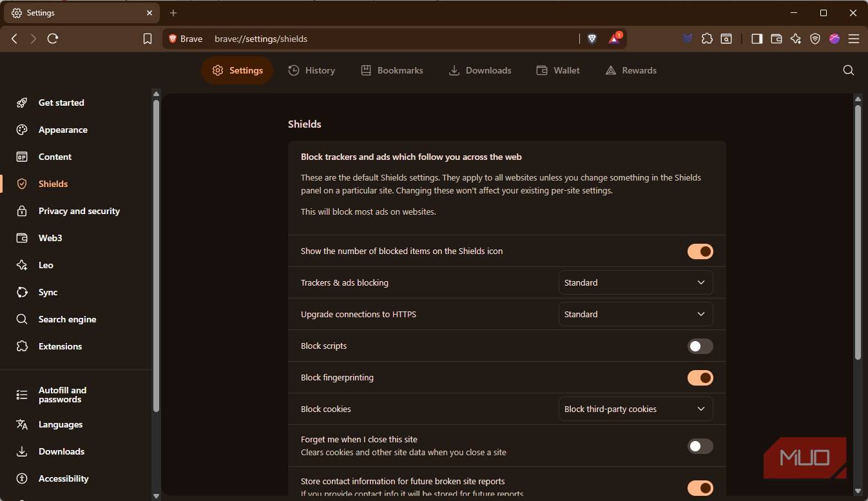Switch to the History tab
The width and height of the screenshot is (868, 501).
pyautogui.click(x=312, y=70)
